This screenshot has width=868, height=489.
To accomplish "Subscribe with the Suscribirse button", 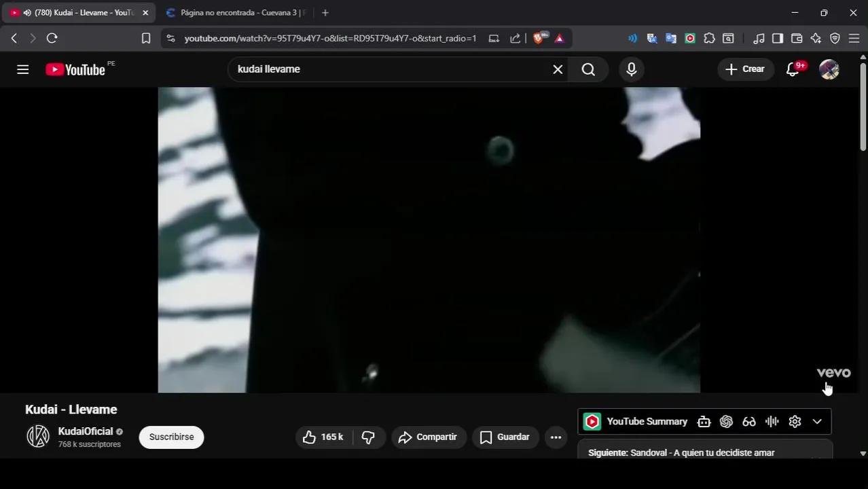I will click(171, 437).
